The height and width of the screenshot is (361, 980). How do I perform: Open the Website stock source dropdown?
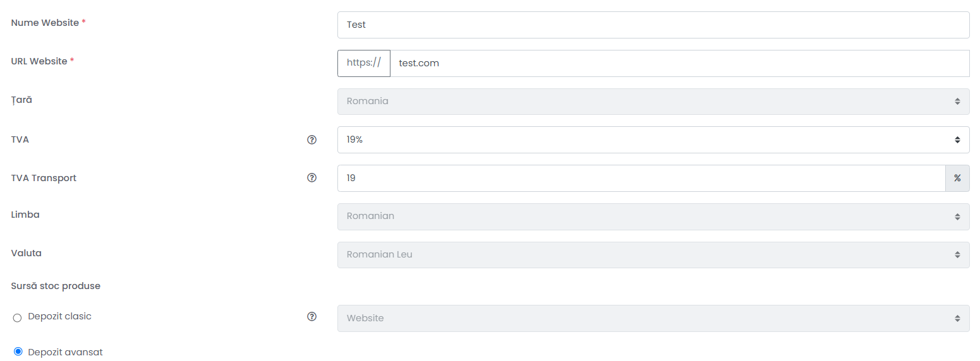click(653, 318)
